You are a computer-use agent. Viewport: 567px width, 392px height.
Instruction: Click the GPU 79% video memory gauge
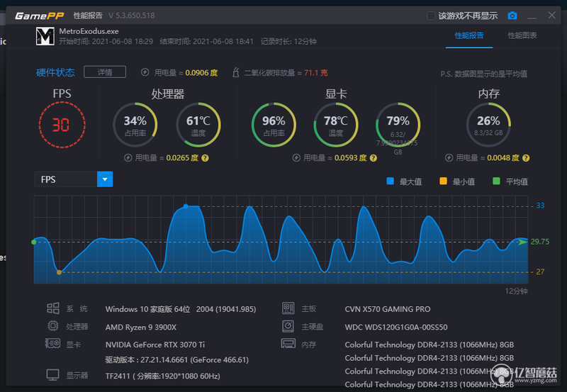398,125
